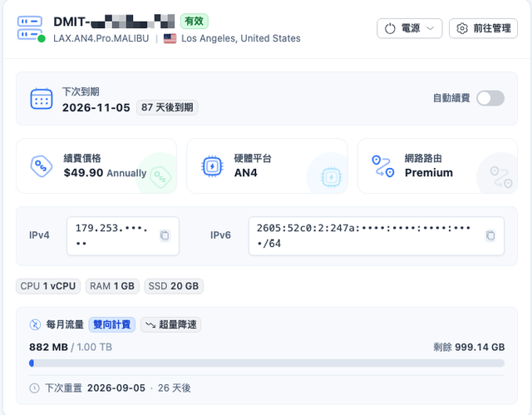The image size is (532, 415).
Task: Click Los Angeles, United States location
Action: pyautogui.click(x=241, y=38)
